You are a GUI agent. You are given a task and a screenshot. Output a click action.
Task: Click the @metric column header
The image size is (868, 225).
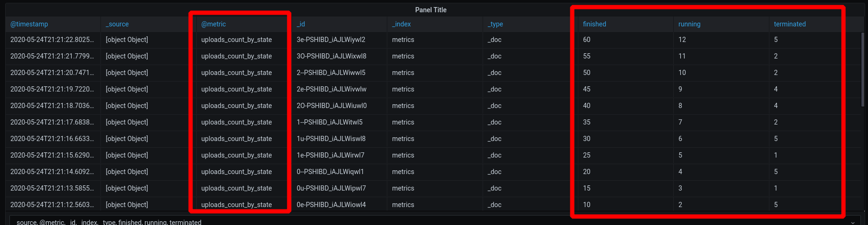click(214, 24)
